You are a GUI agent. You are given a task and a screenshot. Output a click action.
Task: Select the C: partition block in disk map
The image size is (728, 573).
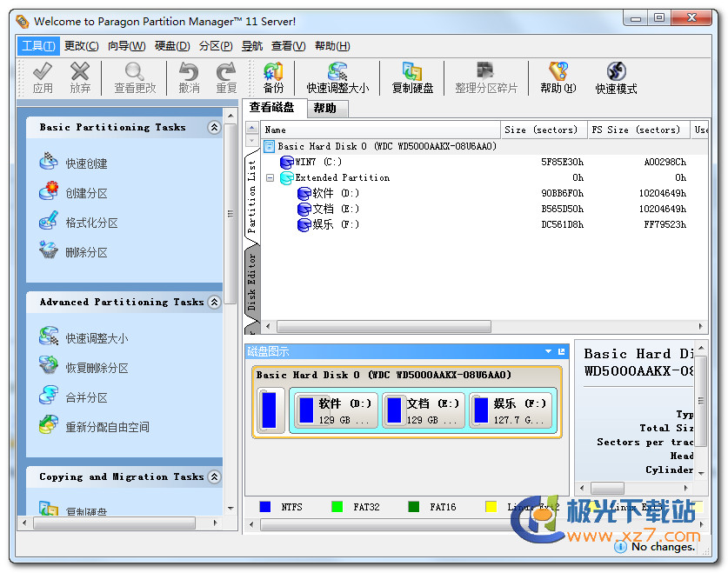click(270, 410)
